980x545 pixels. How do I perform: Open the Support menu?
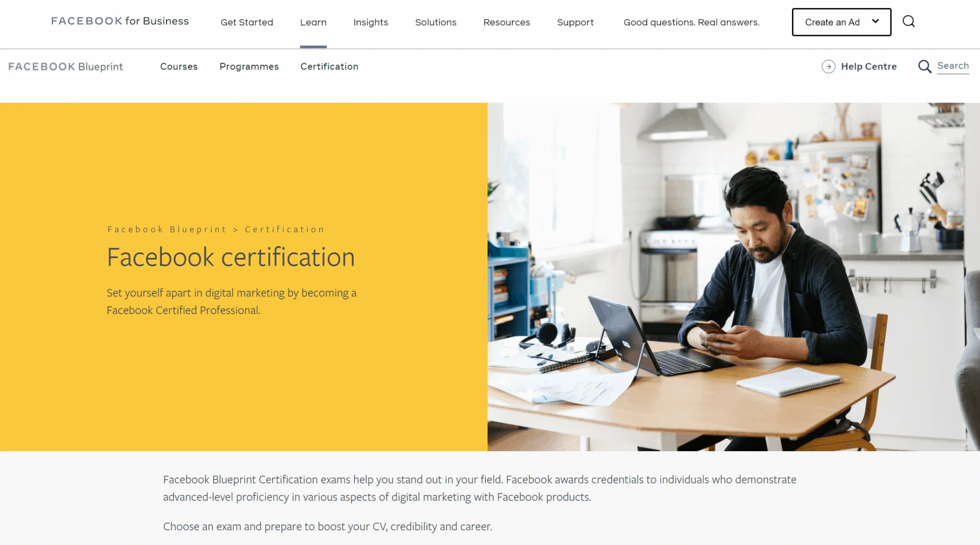[x=575, y=22]
